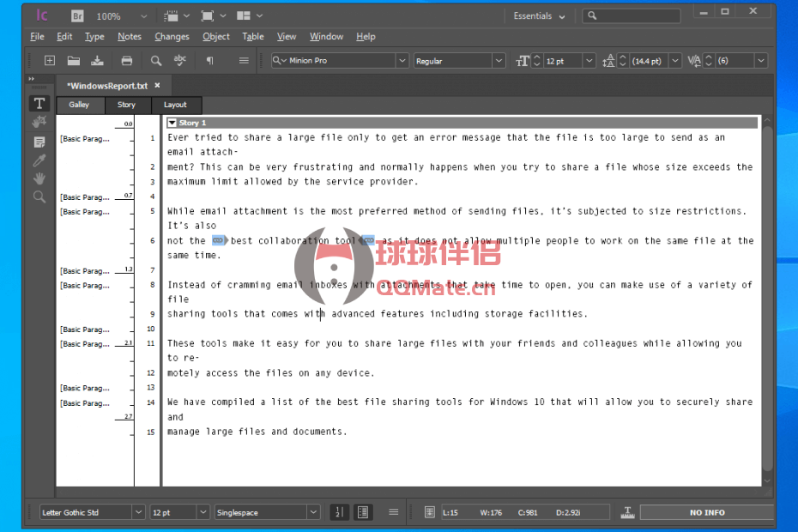Switch to the Layout view tab
The width and height of the screenshot is (798, 532).
pos(175,105)
